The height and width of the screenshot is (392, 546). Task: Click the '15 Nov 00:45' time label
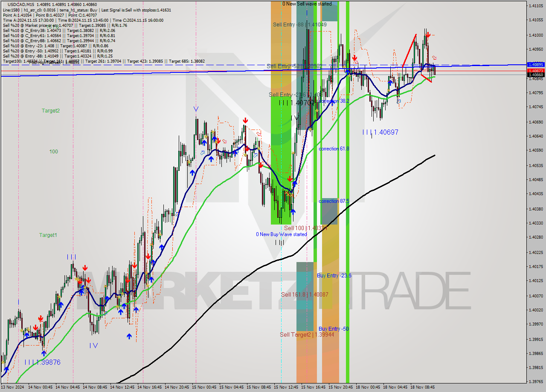tap(205, 387)
